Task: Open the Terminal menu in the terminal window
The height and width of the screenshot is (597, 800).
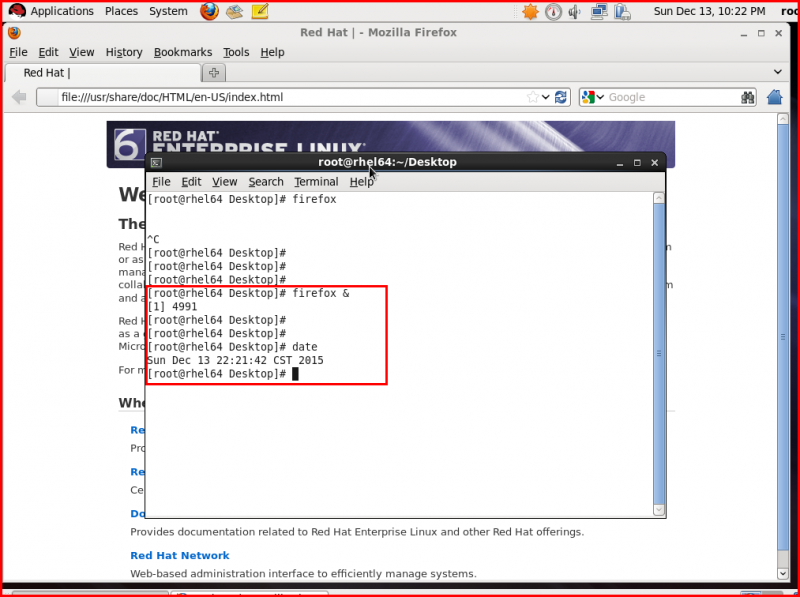Action: (316, 182)
